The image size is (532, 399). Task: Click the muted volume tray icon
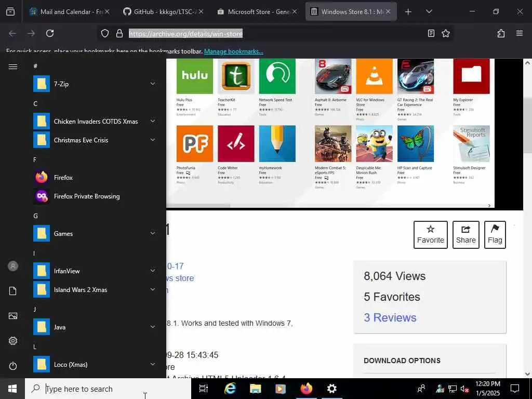coord(465,389)
